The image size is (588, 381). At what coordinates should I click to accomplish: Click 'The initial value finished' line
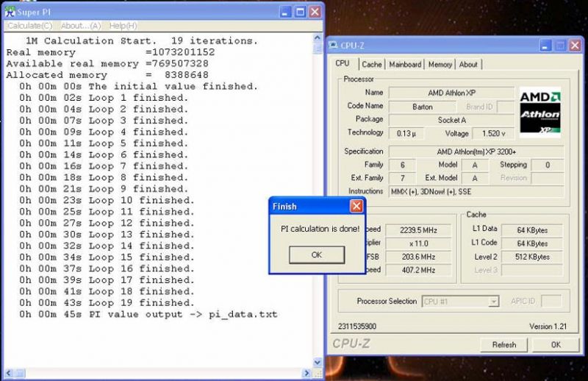139,86
